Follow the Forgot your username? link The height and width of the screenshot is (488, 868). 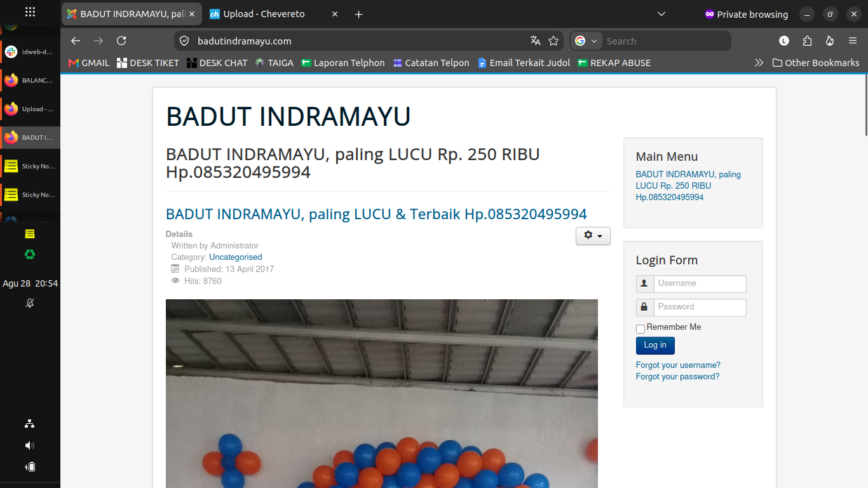click(678, 365)
